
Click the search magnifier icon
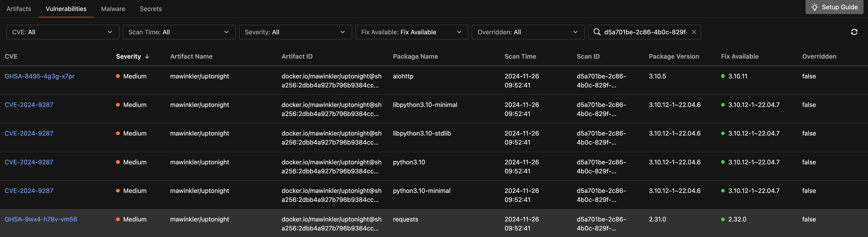597,32
